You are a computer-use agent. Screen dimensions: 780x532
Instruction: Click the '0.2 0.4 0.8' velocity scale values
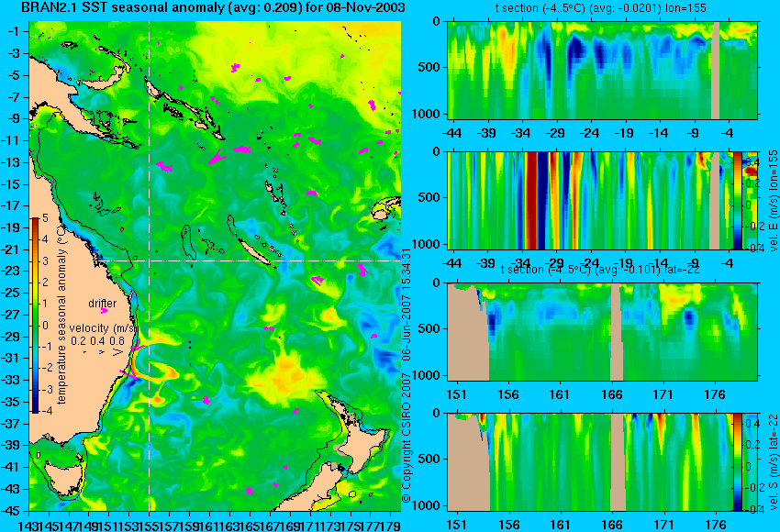[x=97, y=340]
